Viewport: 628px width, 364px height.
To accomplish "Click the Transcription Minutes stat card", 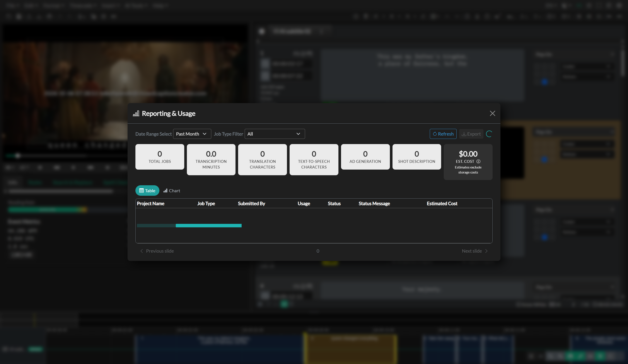I will click(x=211, y=160).
